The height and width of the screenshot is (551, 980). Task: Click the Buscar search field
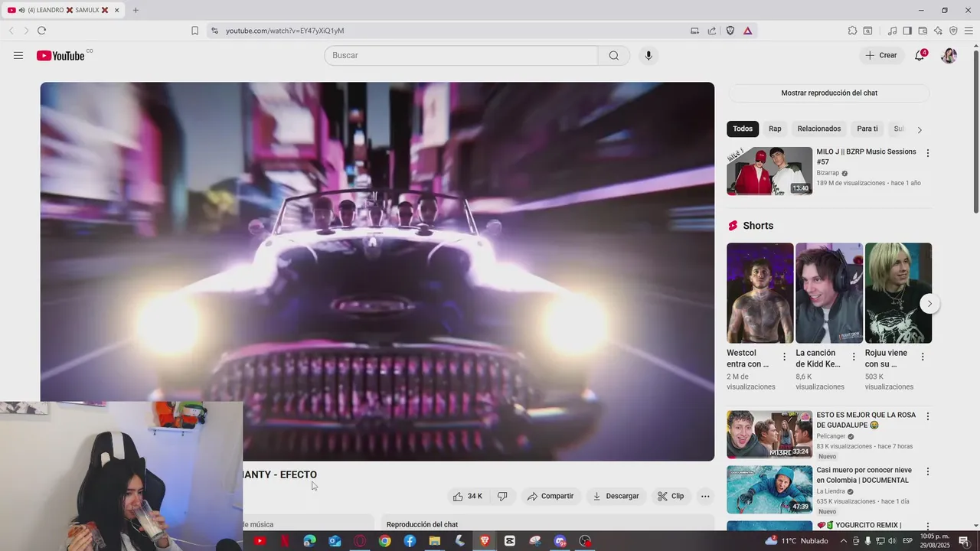tap(461, 55)
